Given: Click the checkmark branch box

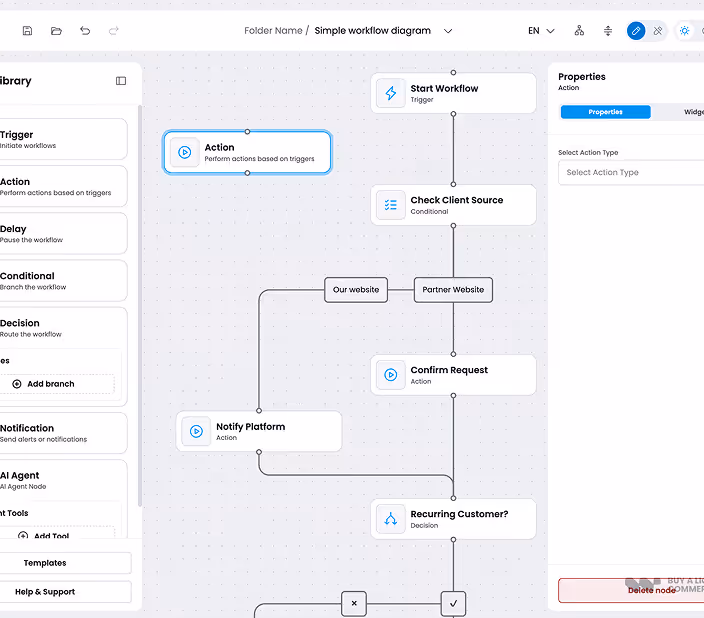Looking at the screenshot, I should pos(453,603).
